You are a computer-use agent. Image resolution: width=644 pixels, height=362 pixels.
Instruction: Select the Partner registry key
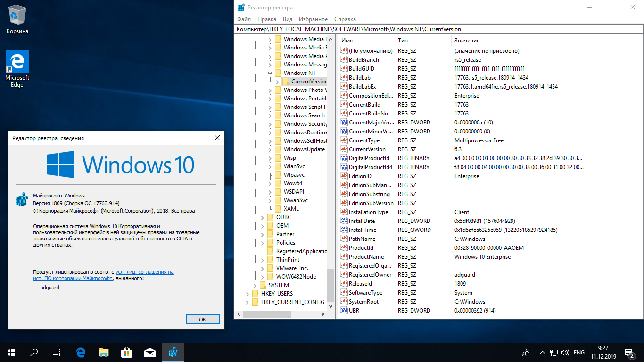coord(285,234)
